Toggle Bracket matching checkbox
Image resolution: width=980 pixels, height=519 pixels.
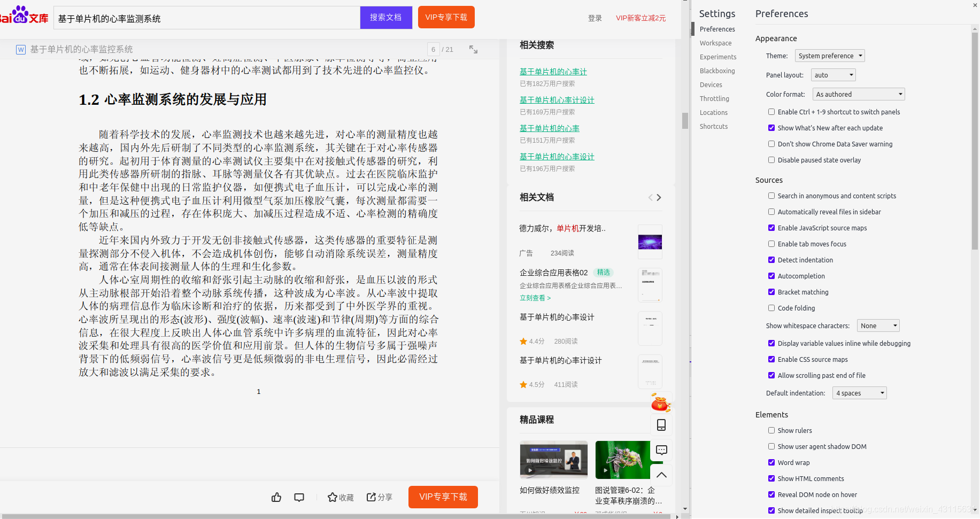pos(771,292)
